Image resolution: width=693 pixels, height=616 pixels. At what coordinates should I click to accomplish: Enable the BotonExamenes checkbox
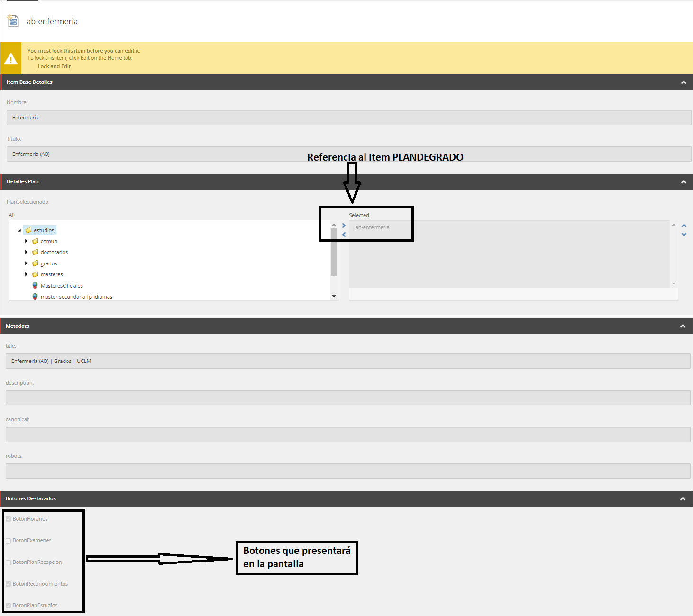[9, 541]
